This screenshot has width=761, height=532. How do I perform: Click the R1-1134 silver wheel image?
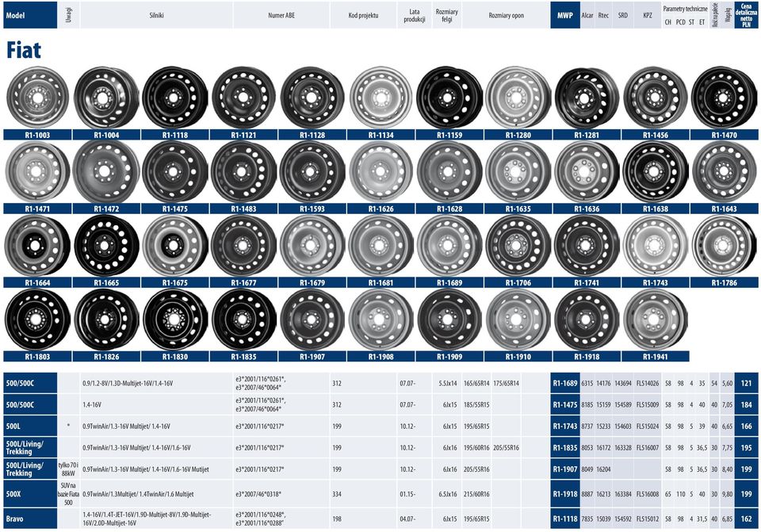pyautogui.click(x=381, y=98)
